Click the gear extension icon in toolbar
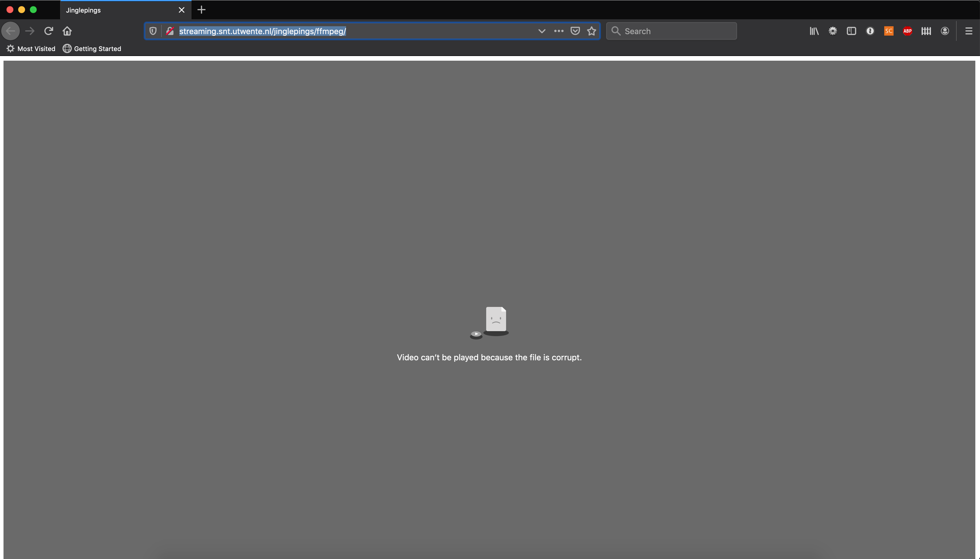Screen dimensions: 980x559 pos(833,31)
